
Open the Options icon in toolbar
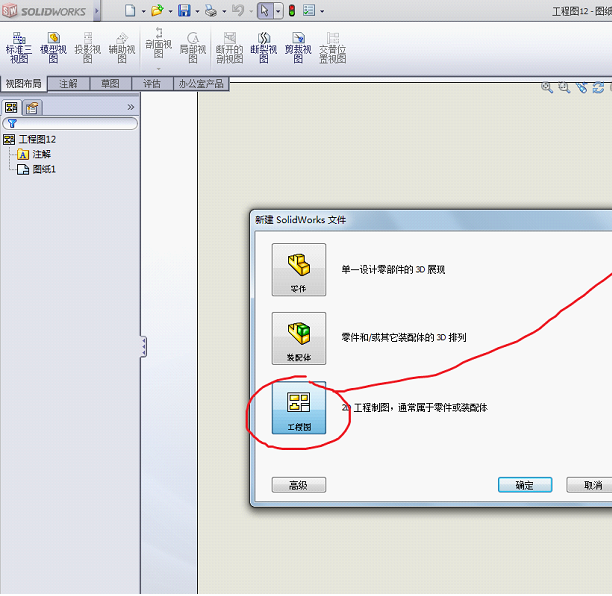point(309,11)
